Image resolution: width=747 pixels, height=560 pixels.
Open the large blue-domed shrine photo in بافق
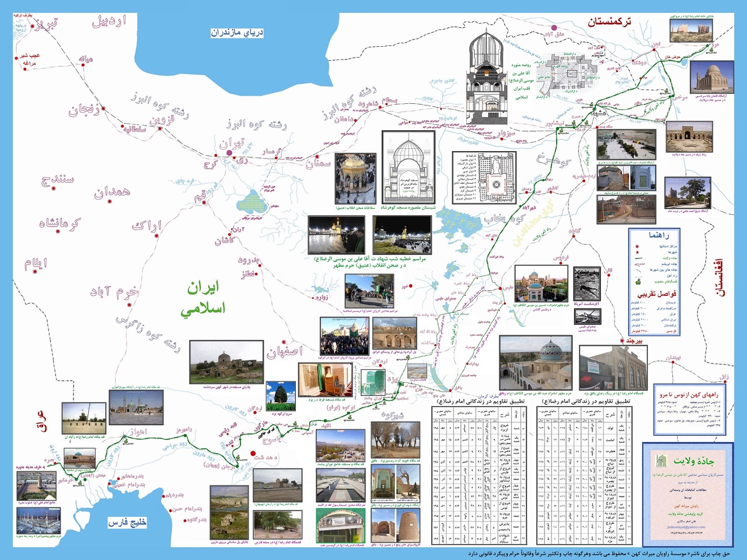coord(535,362)
